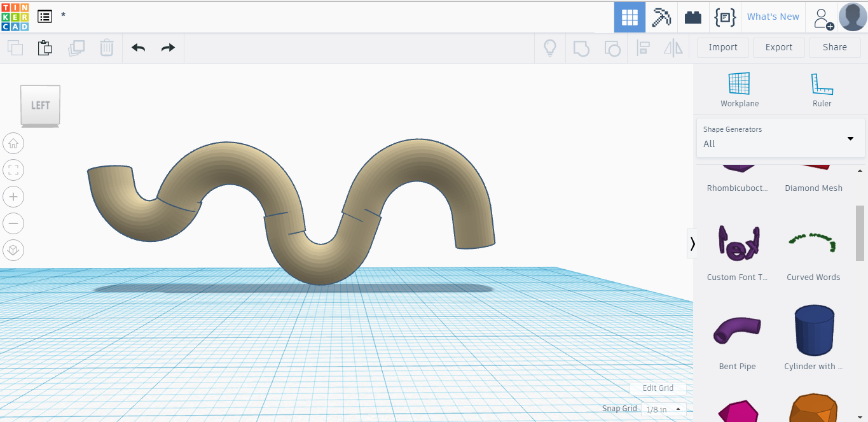Click the Edit Grid button
This screenshot has width=868, height=422.
[x=658, y=388]
